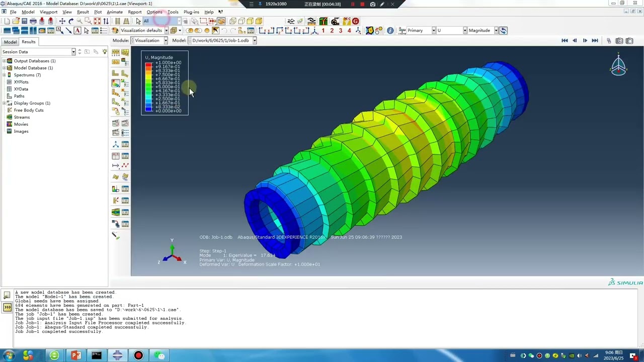The width and height of the screenshot is (644, 362).
Task: Click the Print icon
Action: (x=33, y=21)
